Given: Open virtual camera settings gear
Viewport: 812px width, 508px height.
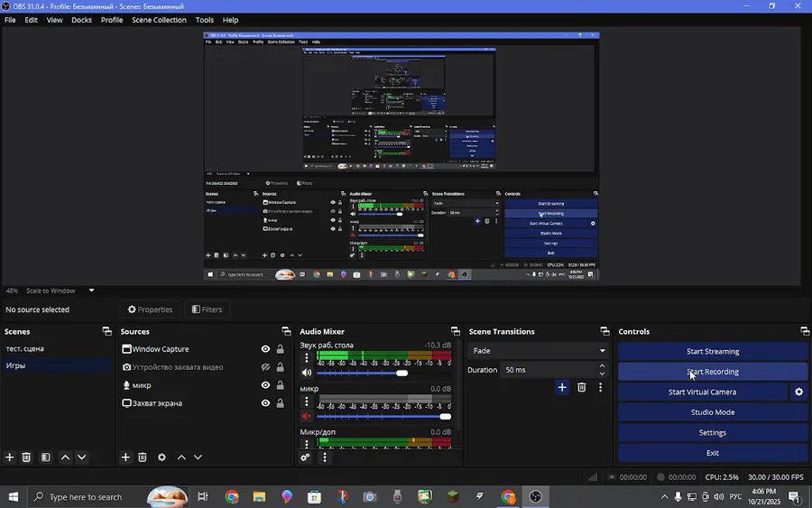Looking at the screenshot, I should (x=799, y=392).
